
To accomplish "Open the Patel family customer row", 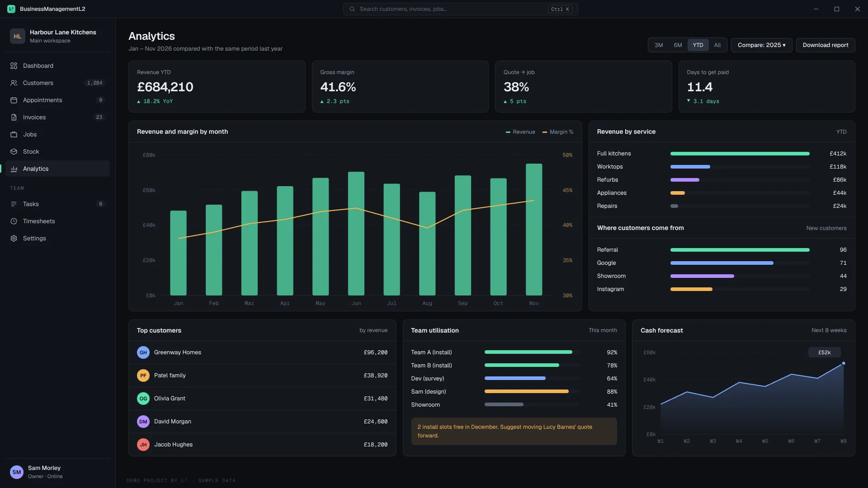I will (x=262, y=375).
